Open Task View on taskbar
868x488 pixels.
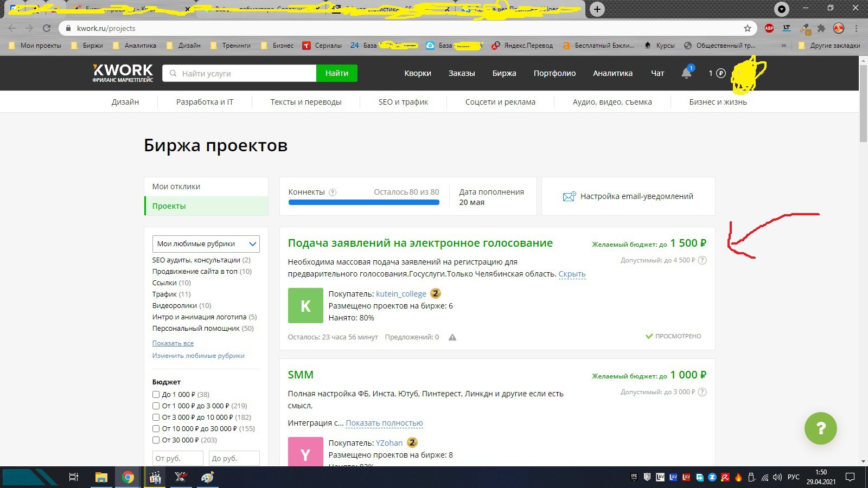point(74,477)
